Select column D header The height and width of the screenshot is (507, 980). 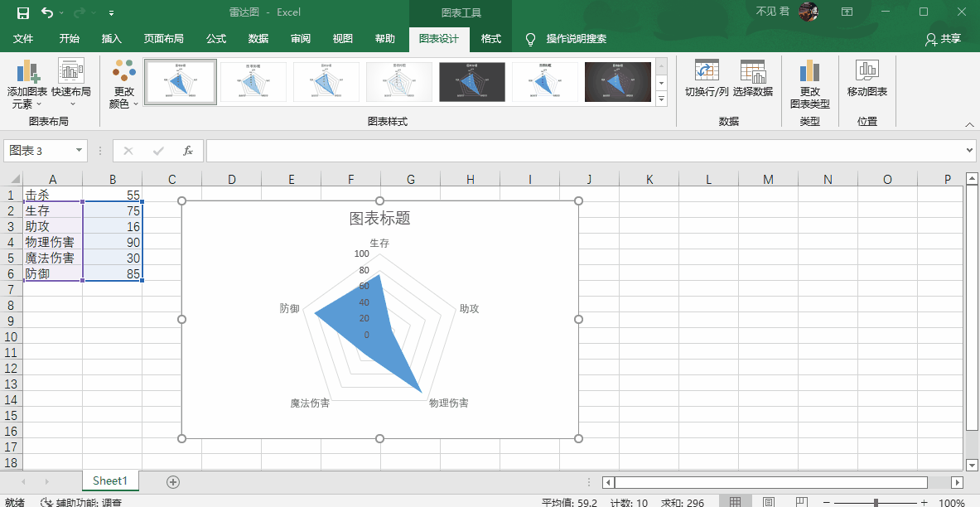pyautogui.click(x=231, y=180)
